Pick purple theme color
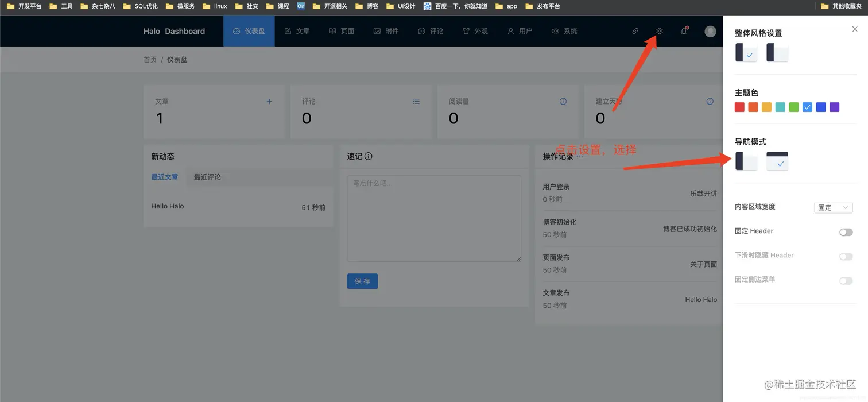Screen dimensions: 868x402 point(835,107)
